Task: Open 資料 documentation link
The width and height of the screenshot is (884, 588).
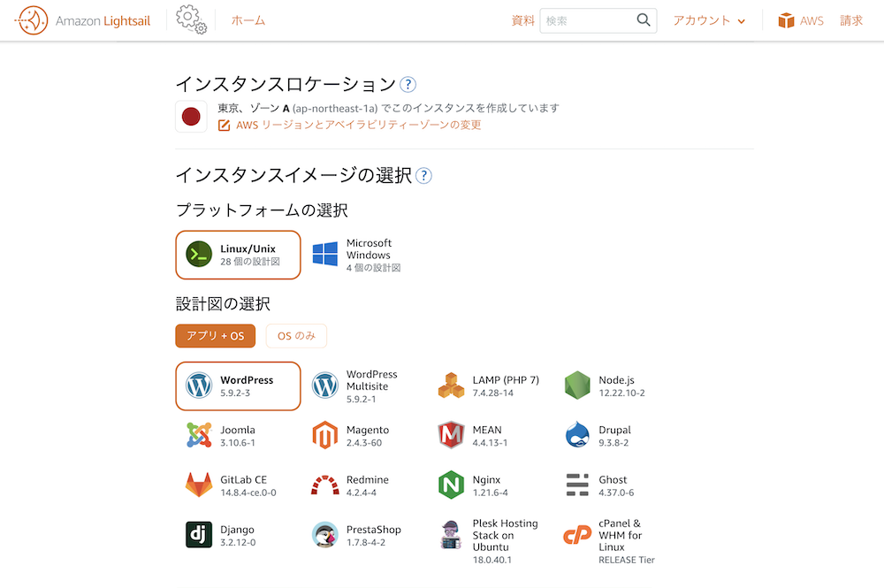Action: (522, 20)
